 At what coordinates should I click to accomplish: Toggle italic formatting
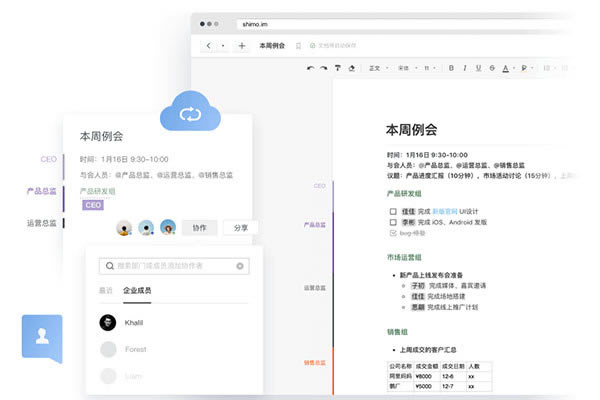tap(464, 68)
